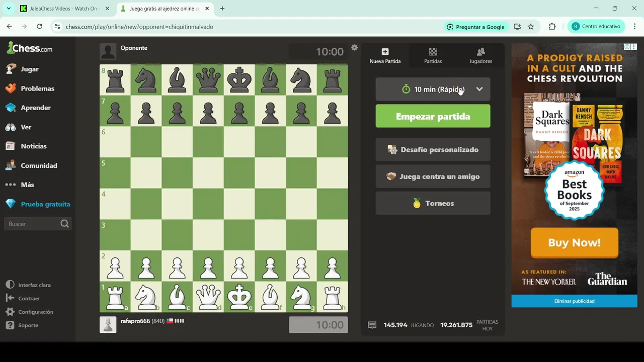Click the chat message icon below panel
Image resolution: width=644 pixels, height=362 pixels.
click(x=372, y=325)
